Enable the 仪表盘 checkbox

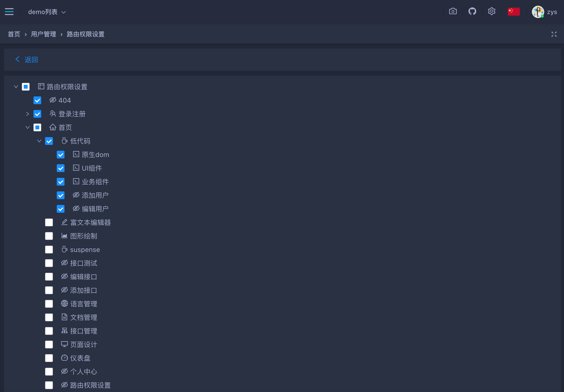[49, 358]
